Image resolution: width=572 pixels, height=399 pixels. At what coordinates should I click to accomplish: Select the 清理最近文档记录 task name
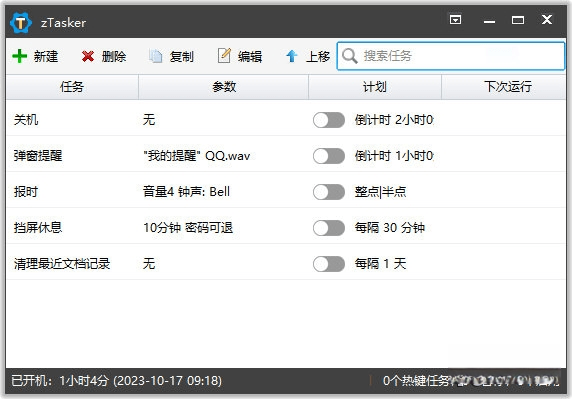tap(62, 264)
